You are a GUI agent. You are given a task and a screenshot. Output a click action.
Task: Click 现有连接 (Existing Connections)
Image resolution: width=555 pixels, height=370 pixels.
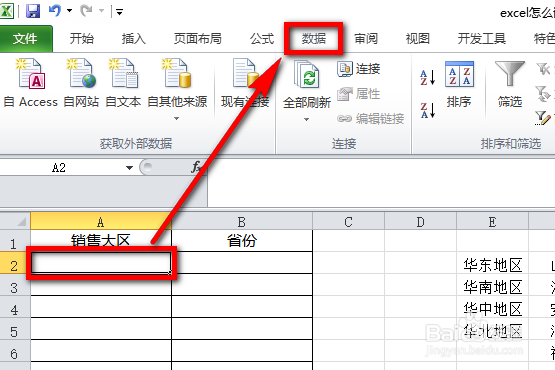click(x=245, y=84)
